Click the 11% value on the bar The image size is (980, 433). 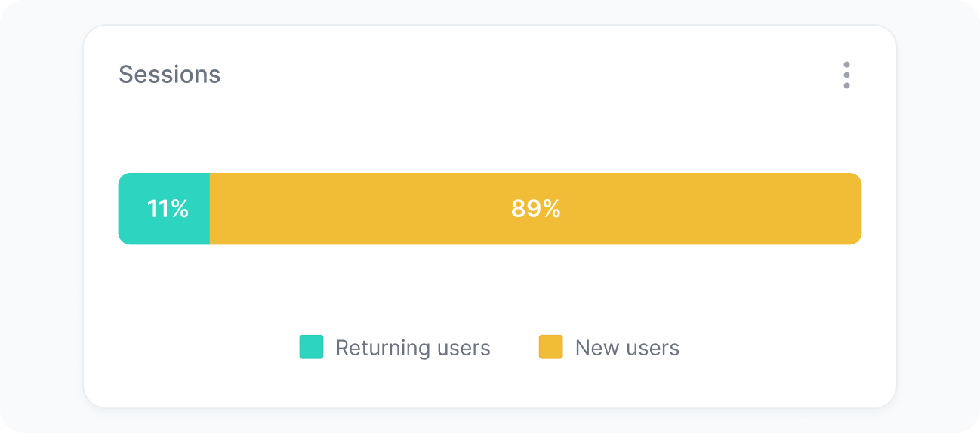[168, 209]
